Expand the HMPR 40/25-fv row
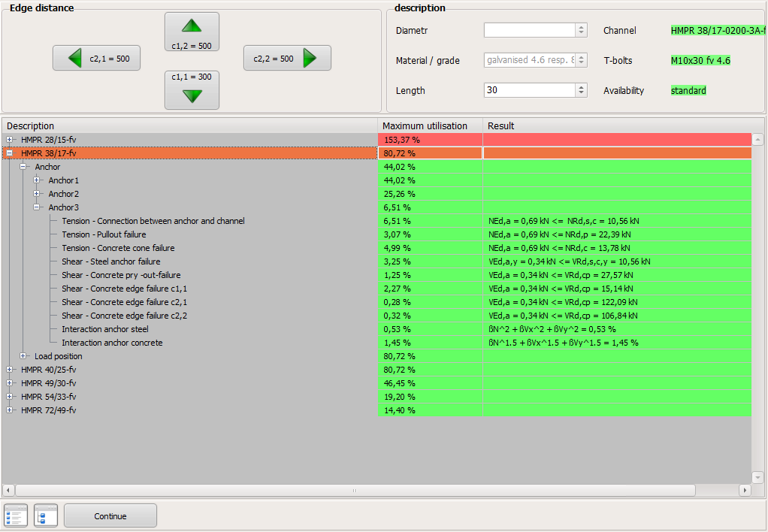768x532 pixels. [x=9, y=370]
